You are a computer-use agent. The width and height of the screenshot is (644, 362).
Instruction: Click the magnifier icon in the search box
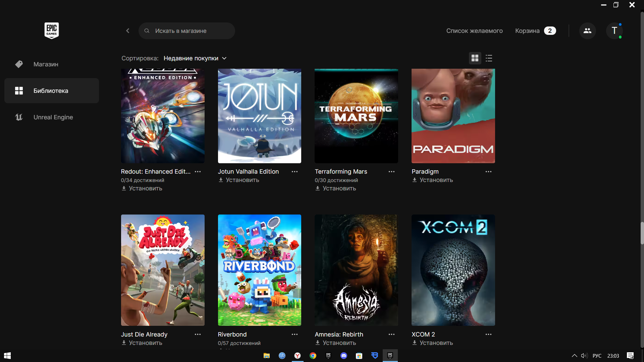pyautogui.click(x=147, y=31)
